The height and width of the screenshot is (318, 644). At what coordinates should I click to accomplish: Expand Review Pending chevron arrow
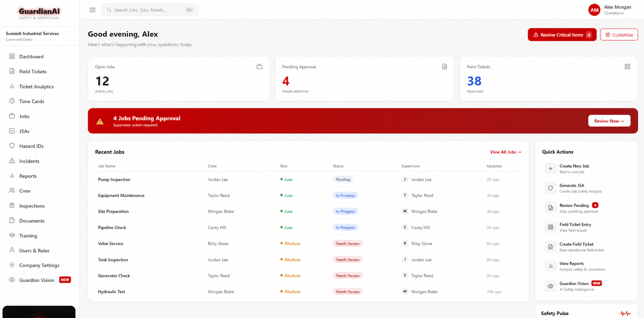tap(627, 208)
